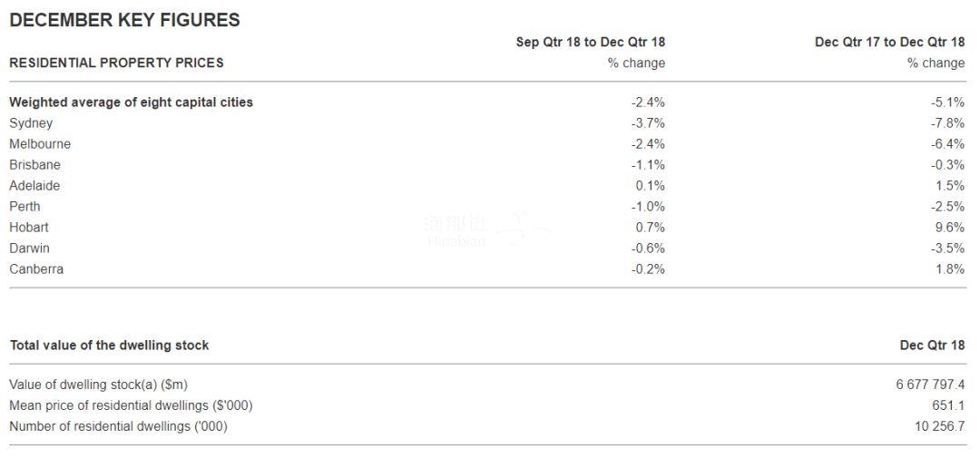Select Mean price of residential dwellings label
Image resolution: width=980 pixels, height=458 pixels.
tap(132, 405)
